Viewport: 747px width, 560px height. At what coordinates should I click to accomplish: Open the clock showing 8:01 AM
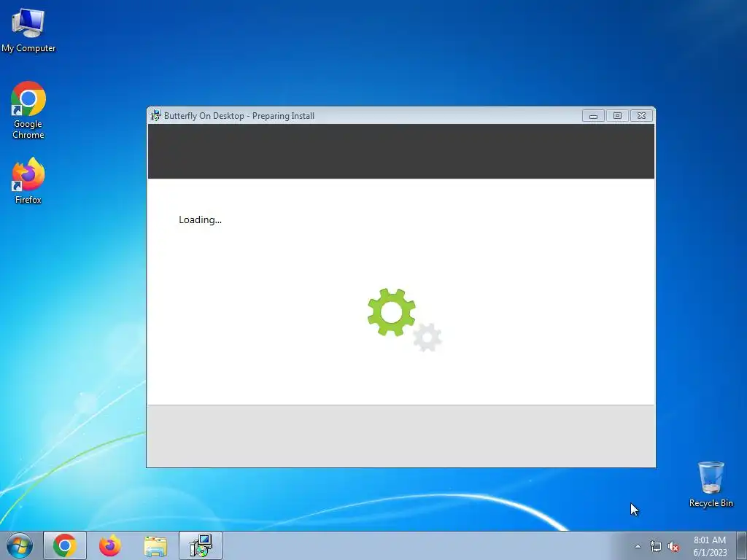(710, 546)
